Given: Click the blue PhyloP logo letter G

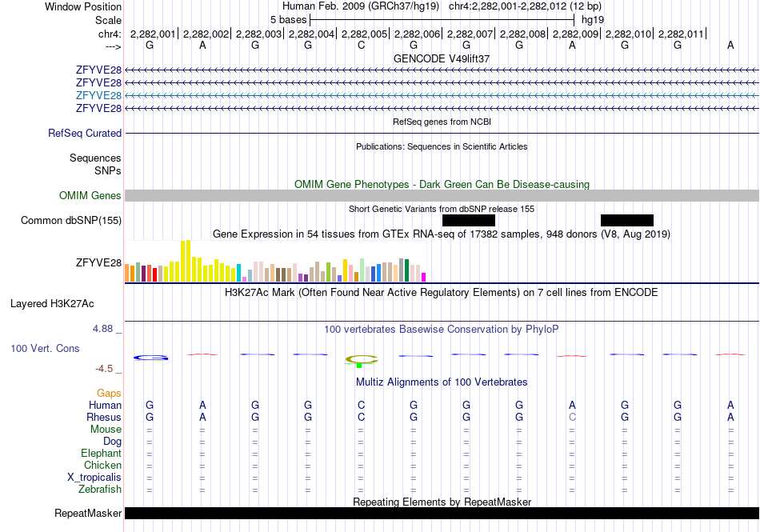Looking at the screenshot, I should click(x=150, y=358).
